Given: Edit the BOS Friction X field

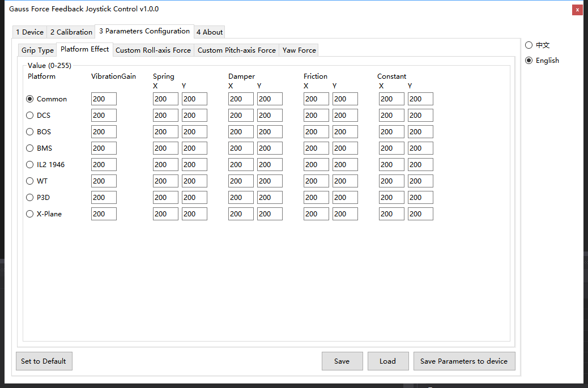Looking at the screenshot, I should 316,132.
